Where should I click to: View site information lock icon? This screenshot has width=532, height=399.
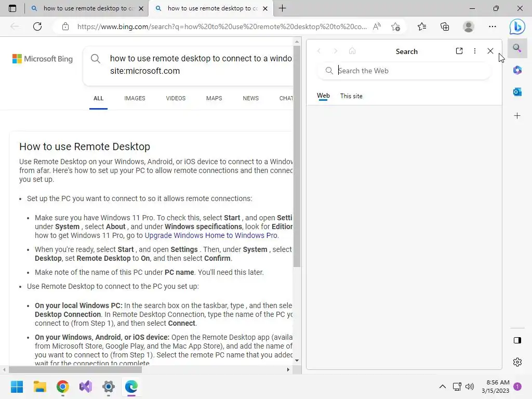pos(65,26)
